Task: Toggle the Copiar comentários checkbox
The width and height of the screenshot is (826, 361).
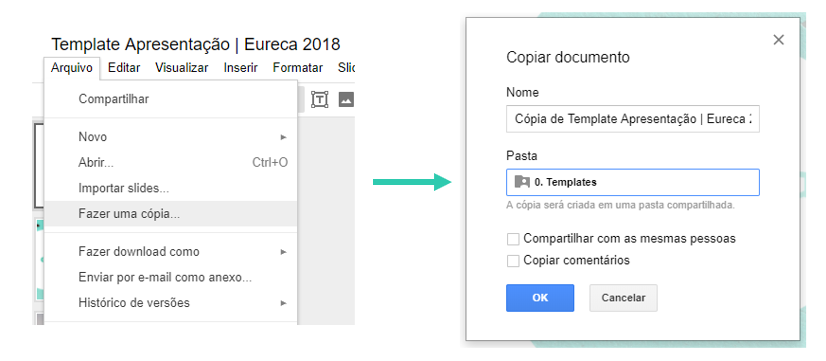Action: coord(513,261)
